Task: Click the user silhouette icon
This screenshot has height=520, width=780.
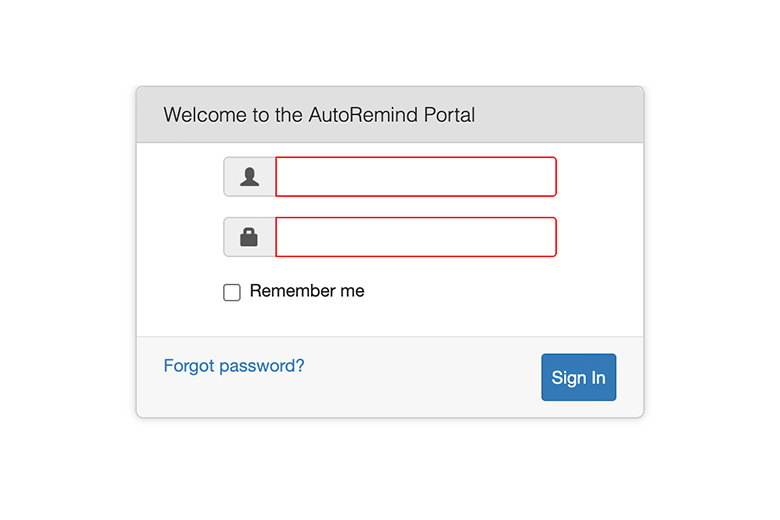Action: click(x=250, y=177)
